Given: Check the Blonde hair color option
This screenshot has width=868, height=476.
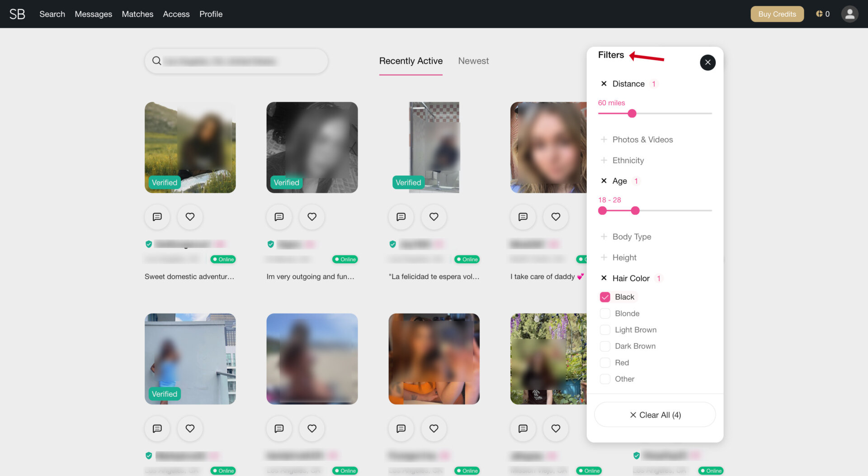Looking at the screenshot, I should tap(605, 314).
